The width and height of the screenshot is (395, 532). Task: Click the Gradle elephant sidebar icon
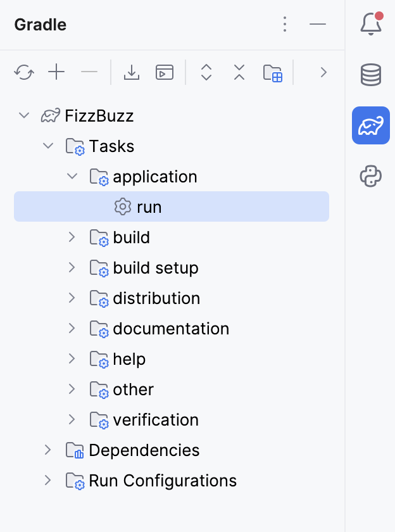371,125
